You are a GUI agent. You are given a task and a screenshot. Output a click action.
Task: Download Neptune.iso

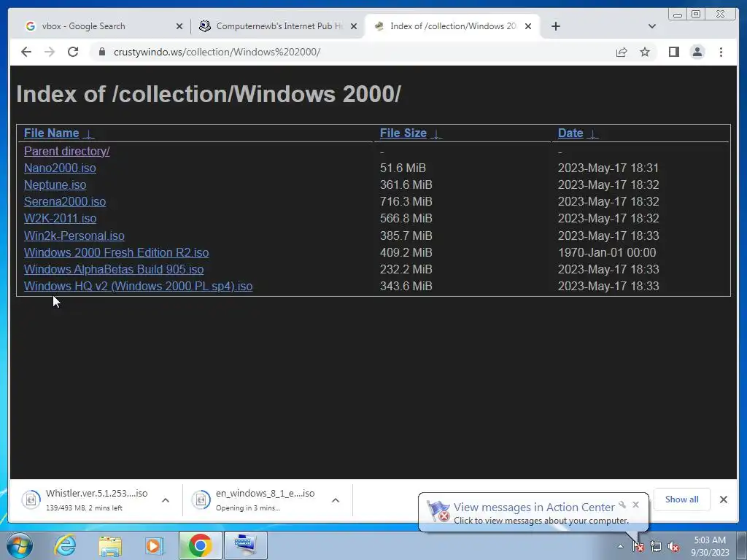(x=55, y=184)
